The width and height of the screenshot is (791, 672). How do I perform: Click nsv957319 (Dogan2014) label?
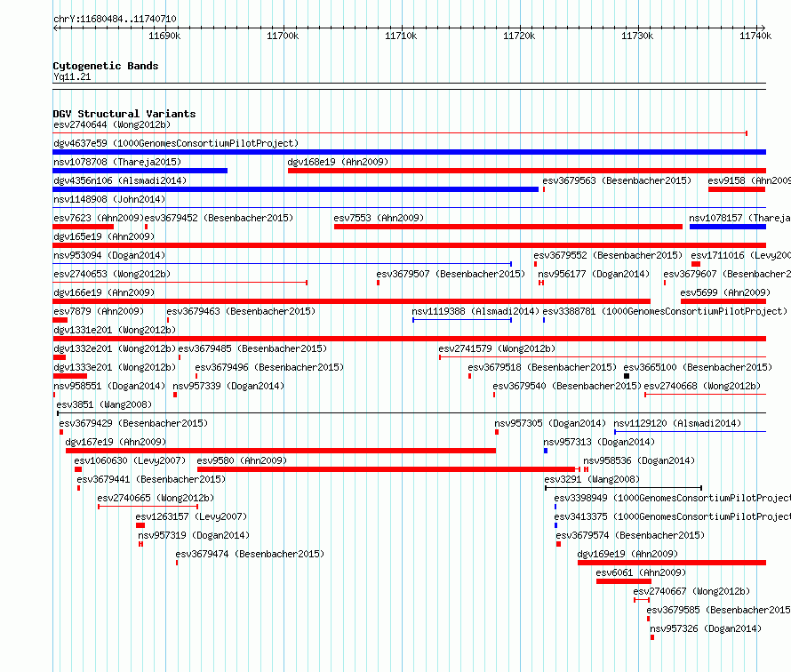tap(195, 535)
